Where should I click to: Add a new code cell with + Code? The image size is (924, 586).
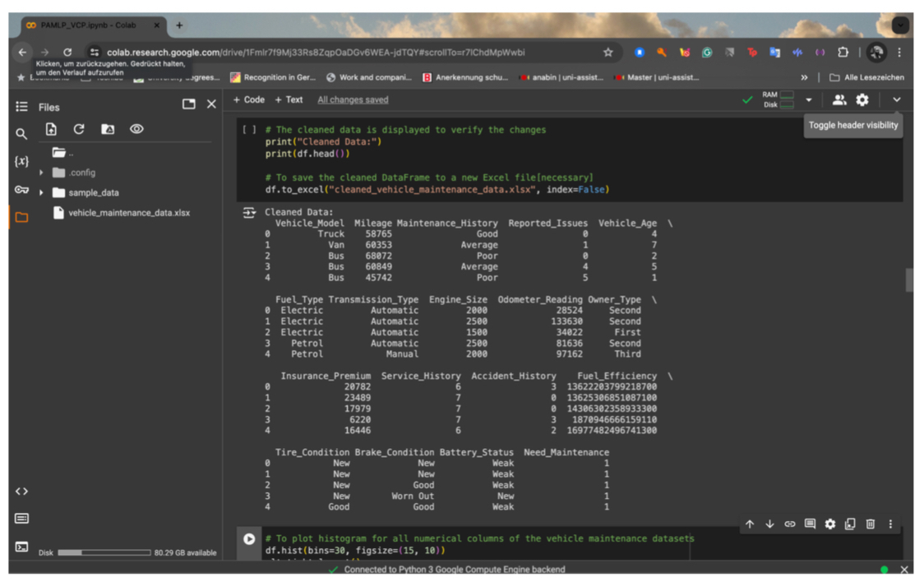click(x=248, y=99)
